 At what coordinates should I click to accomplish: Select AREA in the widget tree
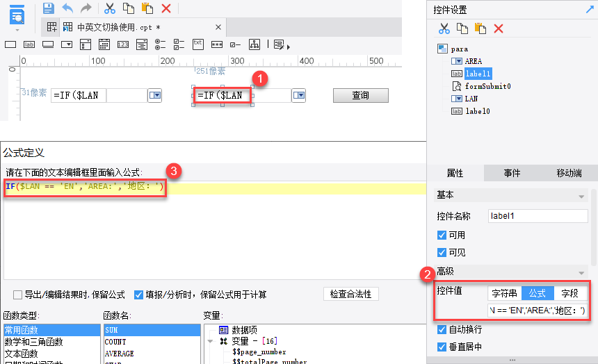click(x=474, y=61)
